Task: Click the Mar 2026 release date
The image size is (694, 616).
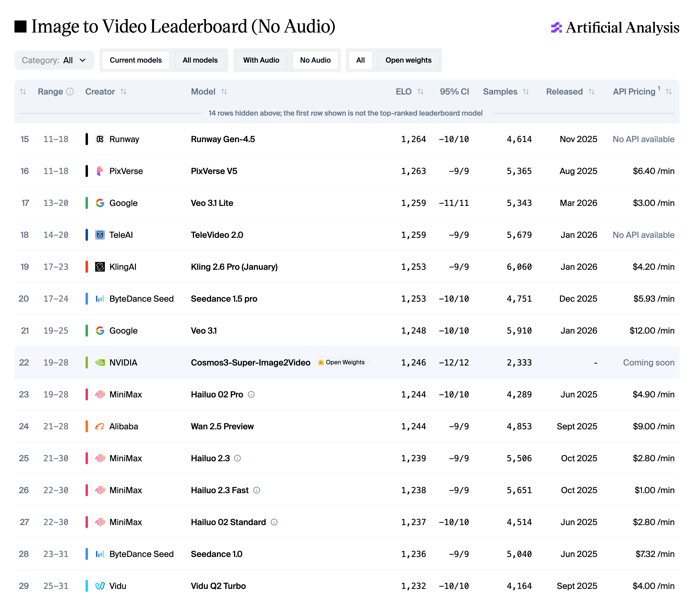Action: click(578, 203)
